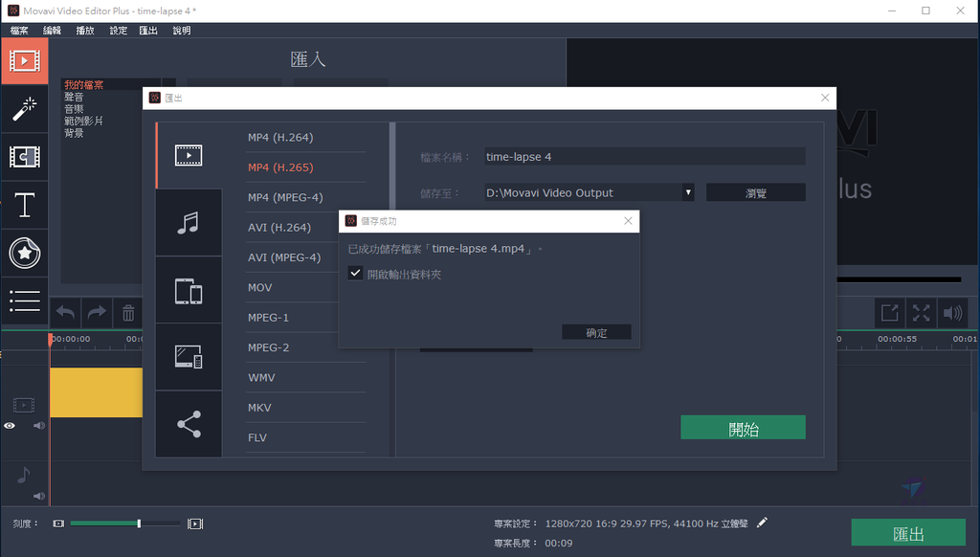Click the 确定 button in save dialog
The width and height of the screenshot is (980, 557).
coord(596,332)
